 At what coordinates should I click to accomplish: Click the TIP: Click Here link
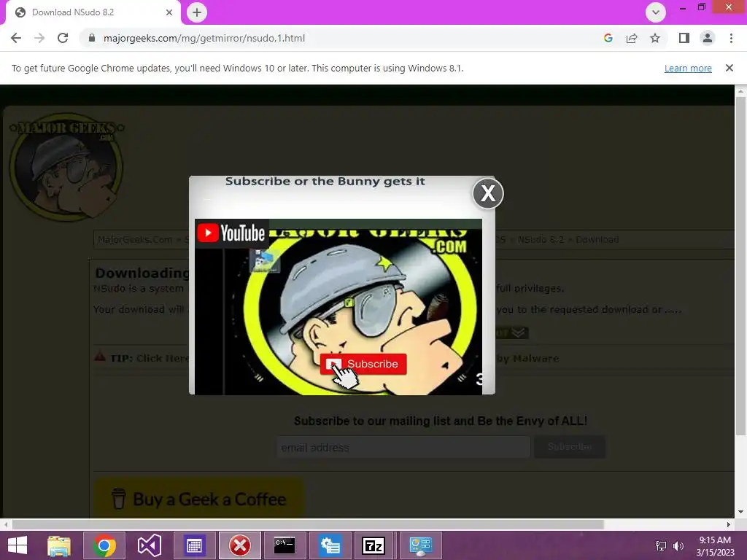point(150,358)
